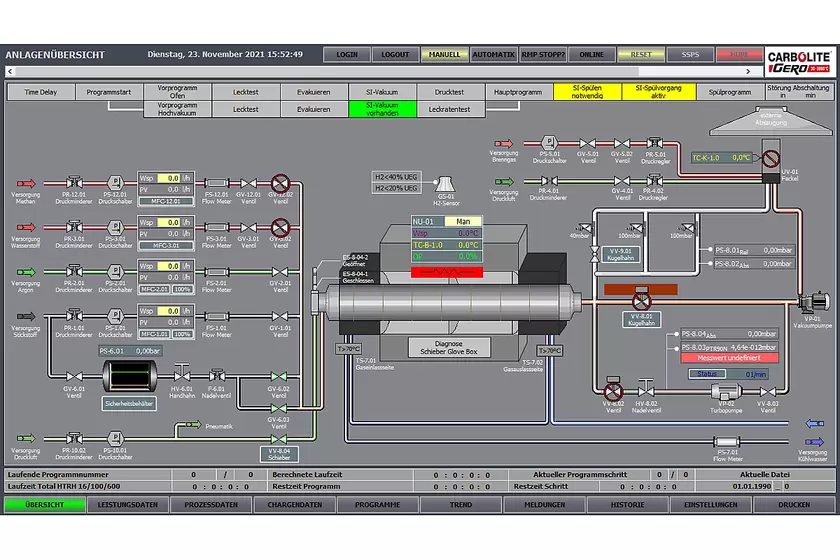
Task: Click the FS-7.01 Flow Meter on cooling water line
Action: (x=727, y=442)
